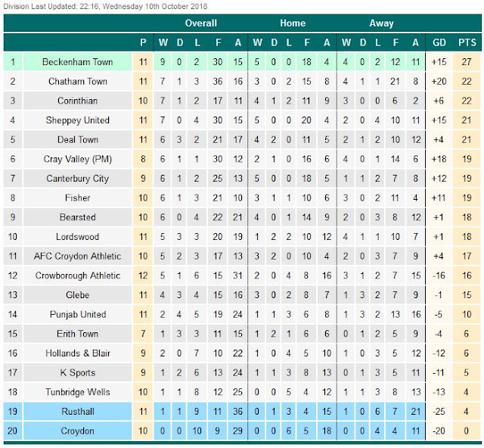This screenshot has width=484, height=448.
Task: Click Chatham Town's 36 overall goals for
Action: 218,81
